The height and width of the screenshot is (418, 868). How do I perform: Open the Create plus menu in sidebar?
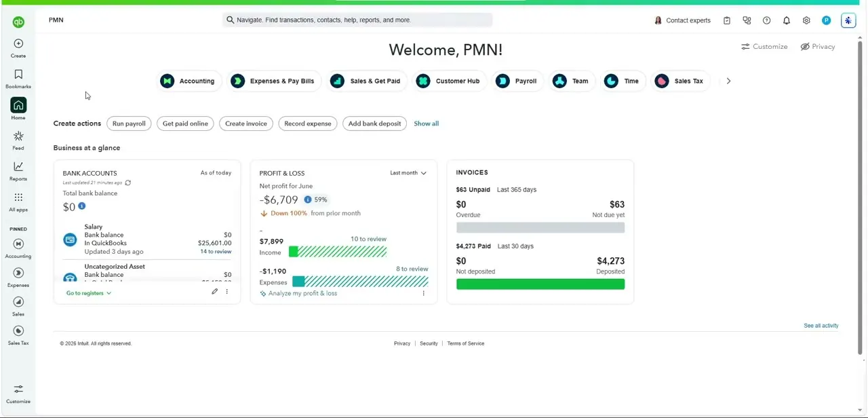coord(18,48)
